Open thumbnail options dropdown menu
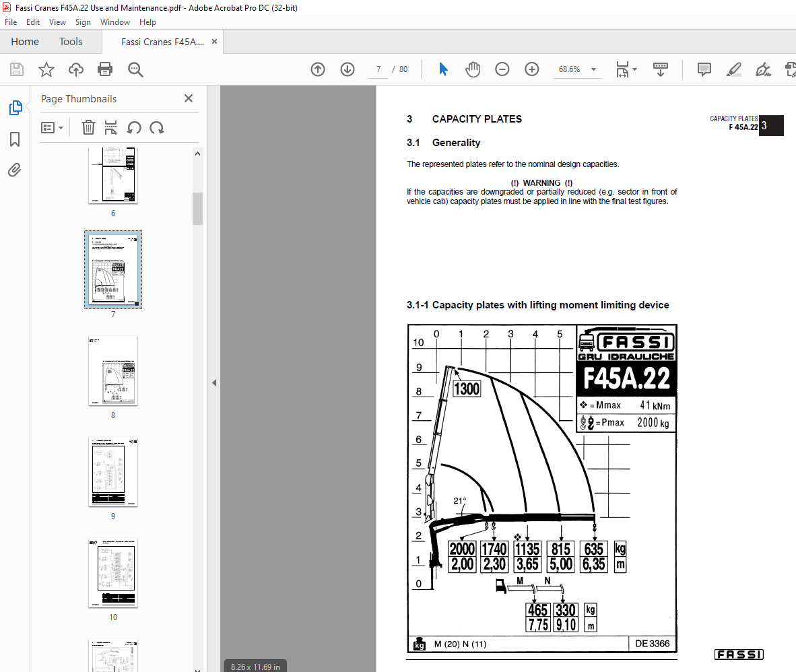The height and width of the screenshot is (672, 796). 53,127
